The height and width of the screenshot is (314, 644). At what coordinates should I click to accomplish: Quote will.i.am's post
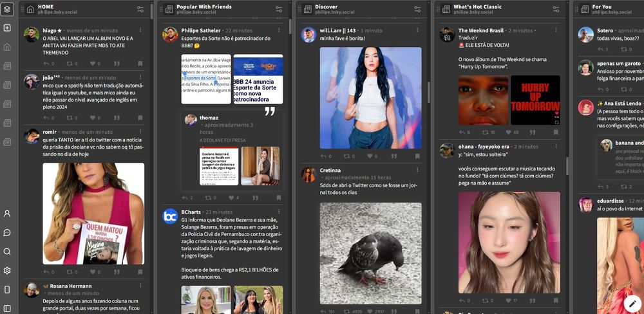[x=394, y=156]
